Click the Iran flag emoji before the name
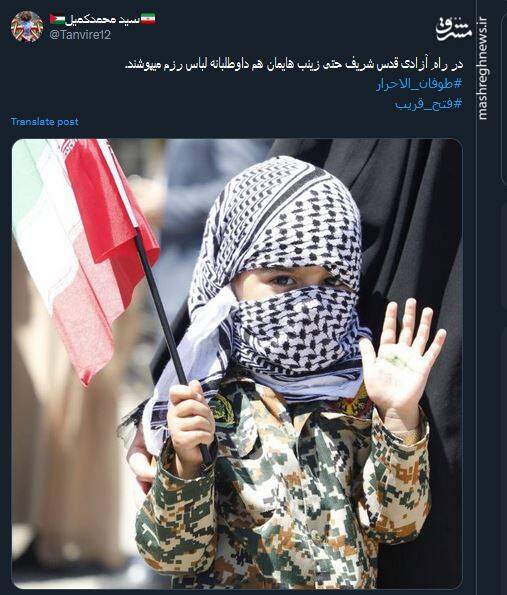 click(148, 19)
